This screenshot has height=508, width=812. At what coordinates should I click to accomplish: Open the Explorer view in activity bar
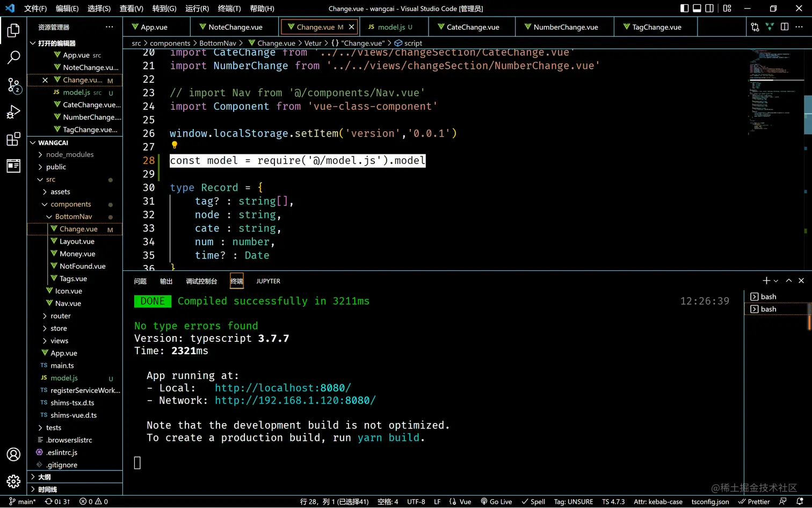(13, 30)
